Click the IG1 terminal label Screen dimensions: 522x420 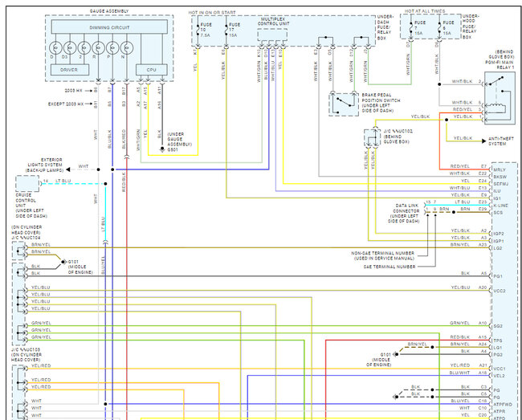[496, 198]
